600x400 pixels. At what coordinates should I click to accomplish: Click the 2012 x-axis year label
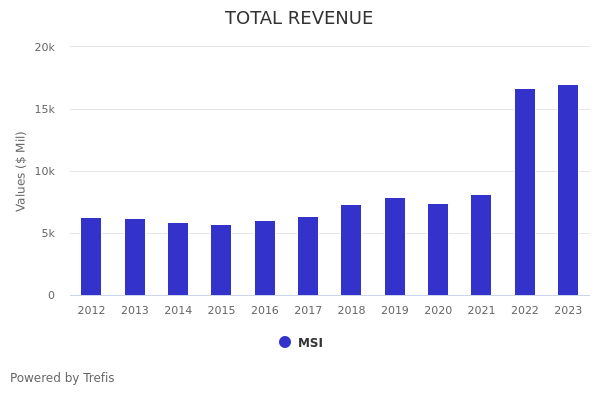click(91, 311)
